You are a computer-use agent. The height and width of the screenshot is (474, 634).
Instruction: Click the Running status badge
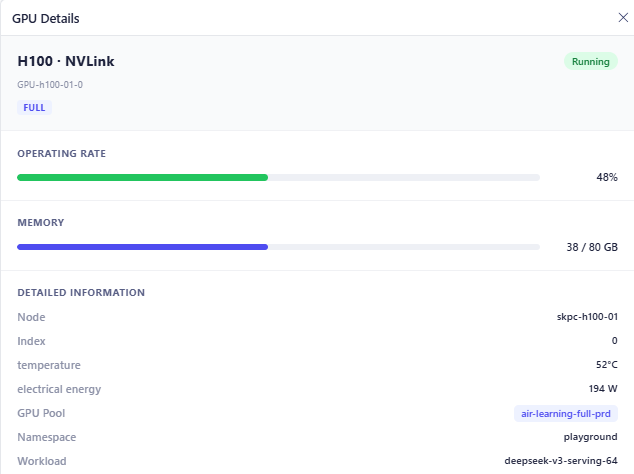[590, 61]
